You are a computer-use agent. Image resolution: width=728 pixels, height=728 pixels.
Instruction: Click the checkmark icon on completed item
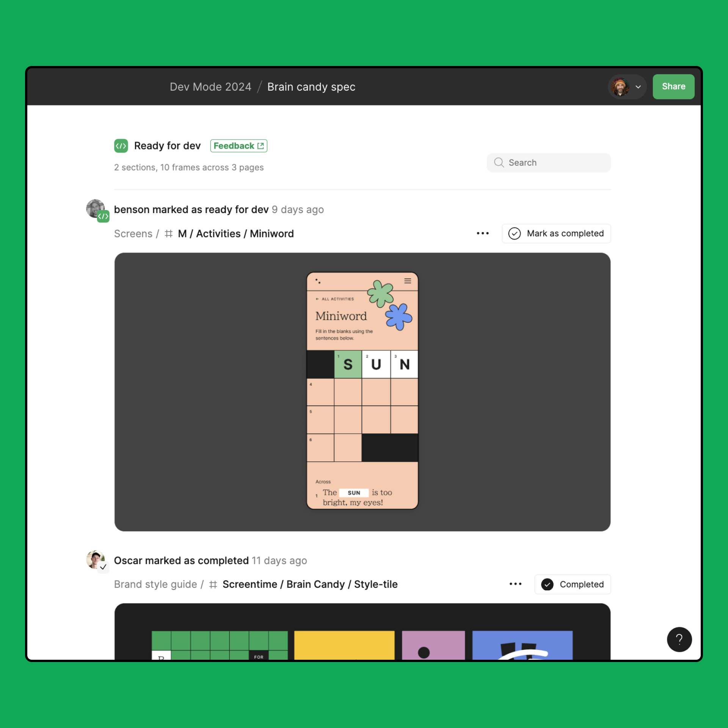[x=548, y=584]
